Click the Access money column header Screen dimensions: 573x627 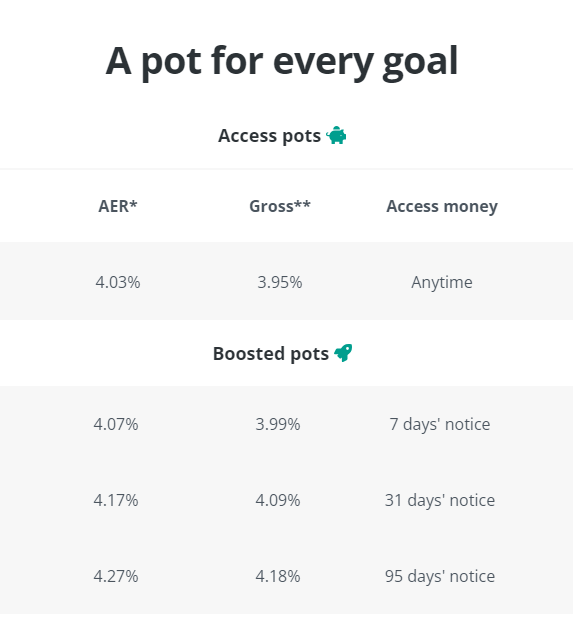pos(442,207)
